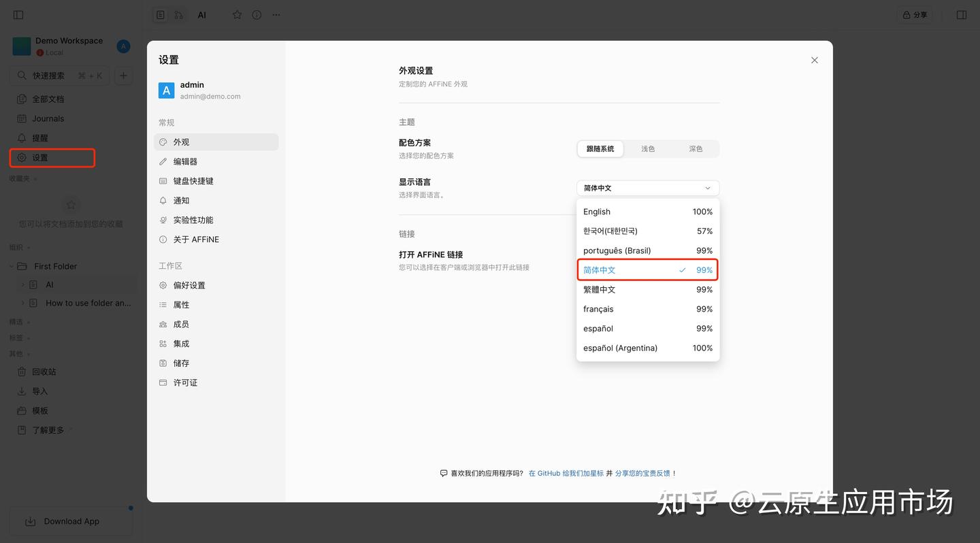Open the user avatar A beside workspace name
The width and height of the screenshot is (980, 543).
[123, 46]
